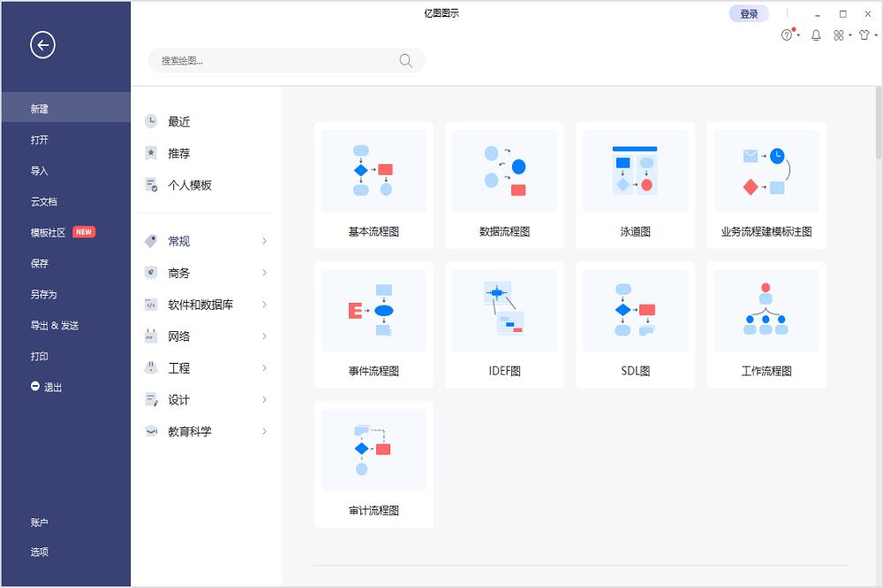The image size is (883, 588).
Task: Expand the 教育科学 category chevron
Action: (x=264, y=432)
